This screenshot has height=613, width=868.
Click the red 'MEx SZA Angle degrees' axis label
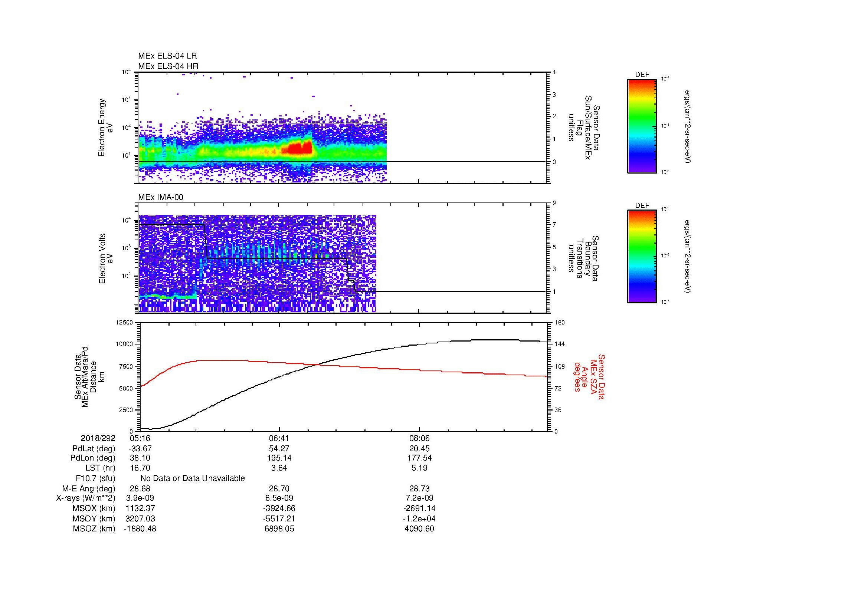[x=589, y=377]
